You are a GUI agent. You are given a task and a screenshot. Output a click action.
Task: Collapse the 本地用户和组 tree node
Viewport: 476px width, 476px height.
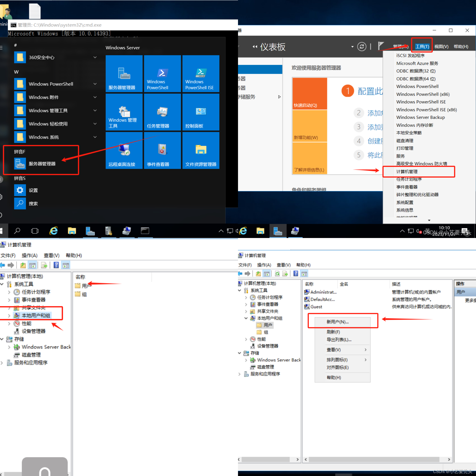coord(246,318)
